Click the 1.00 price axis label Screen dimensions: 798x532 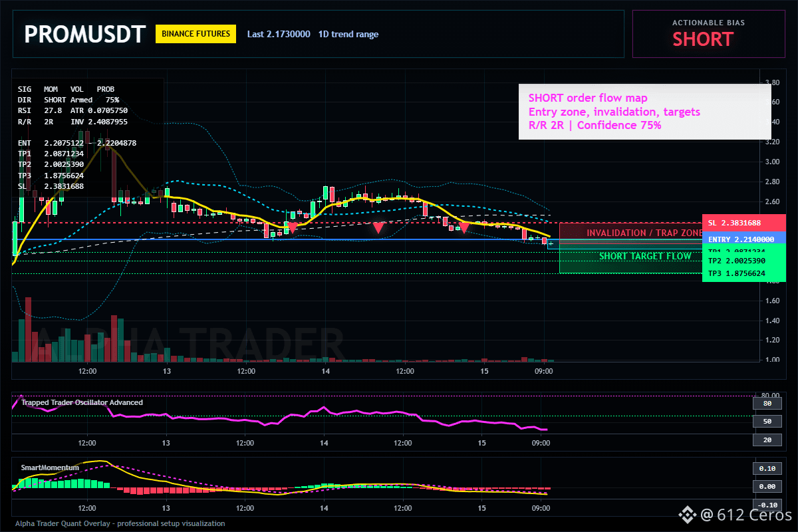pyautogui.click(x=772, y=360)
